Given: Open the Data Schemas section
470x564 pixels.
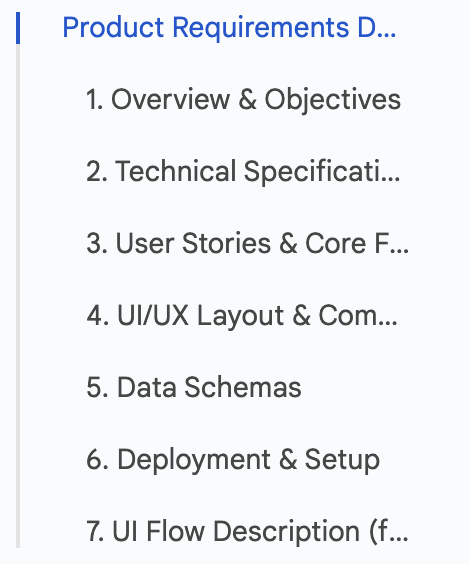Looking at the screenshot, I should point(194,387).
